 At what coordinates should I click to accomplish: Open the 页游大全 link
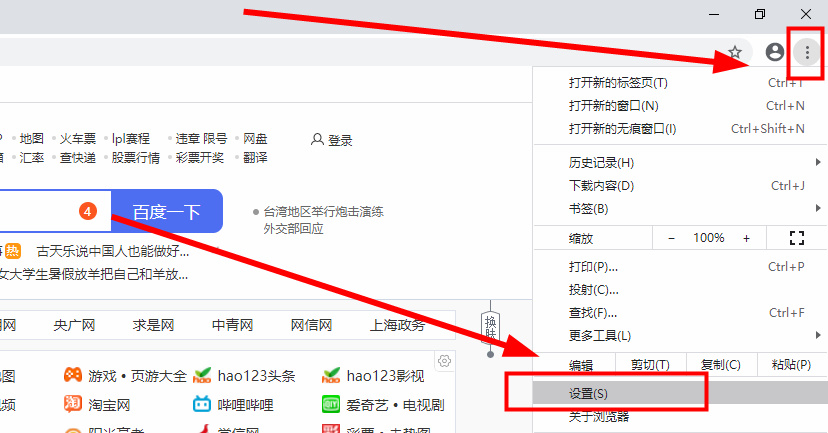pos(158,376)
